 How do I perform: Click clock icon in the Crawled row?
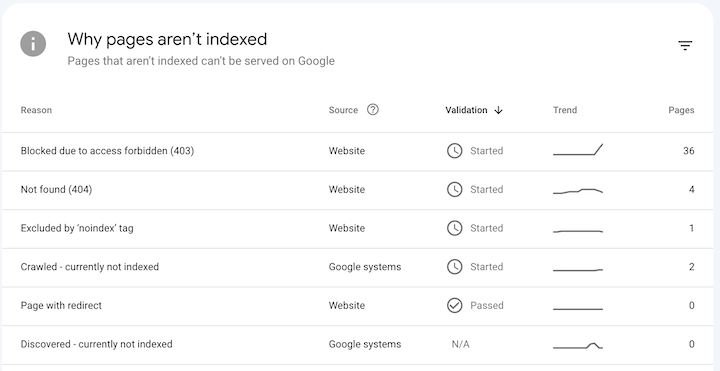coord(455,267)
